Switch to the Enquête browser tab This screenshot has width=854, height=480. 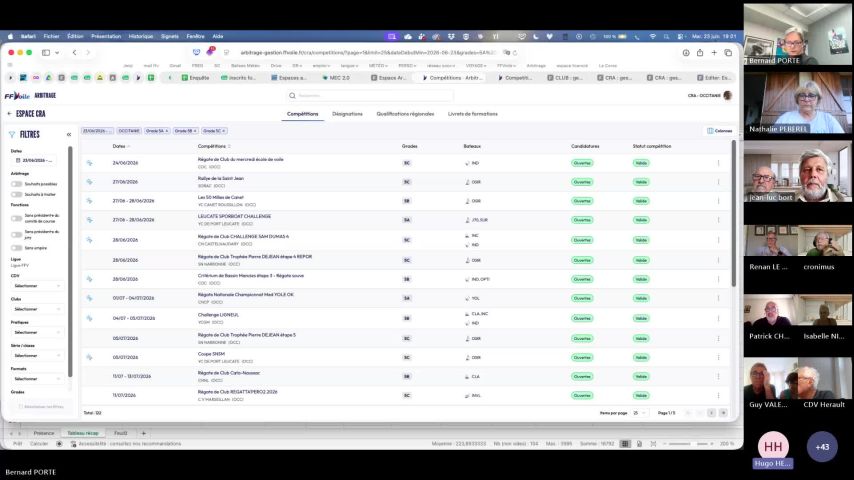point(196,78)
